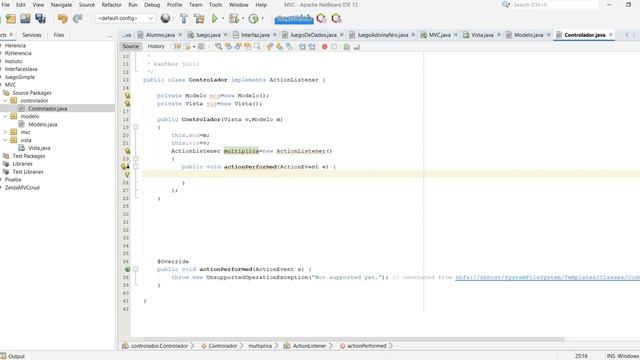
Task: Click green override marker in gutter at line 37
Action: (x=127, y=269)
